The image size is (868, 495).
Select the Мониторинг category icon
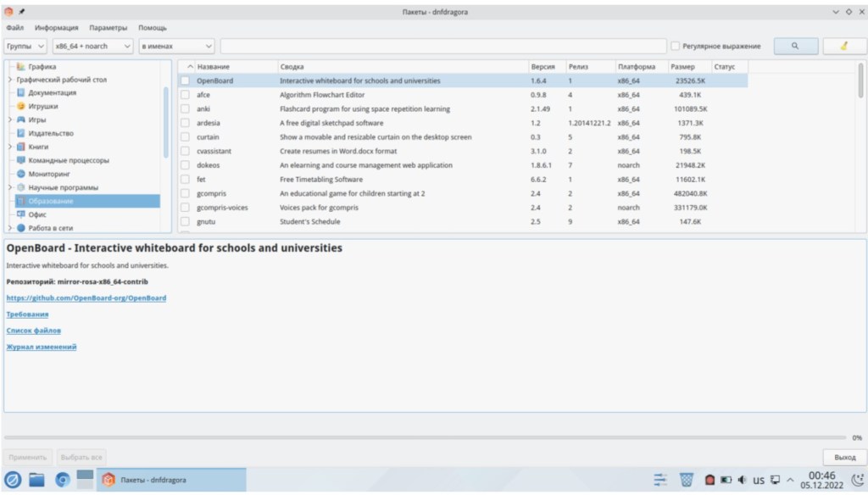[x=21, y=174]
